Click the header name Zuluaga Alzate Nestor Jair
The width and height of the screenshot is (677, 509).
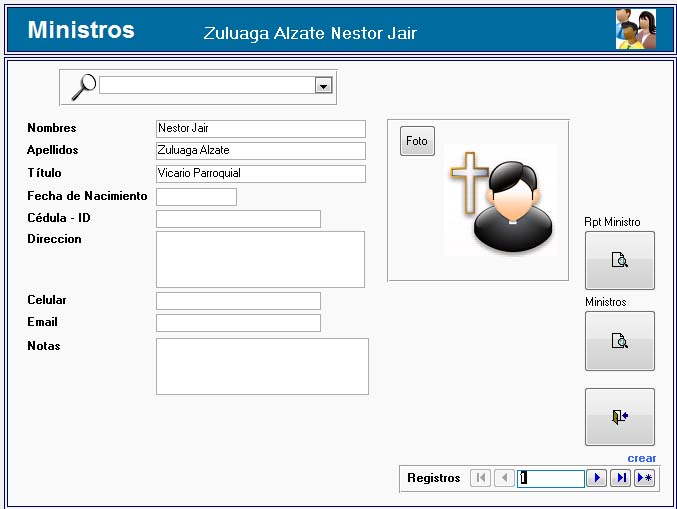pyautogui.click(x=310, y=33)
